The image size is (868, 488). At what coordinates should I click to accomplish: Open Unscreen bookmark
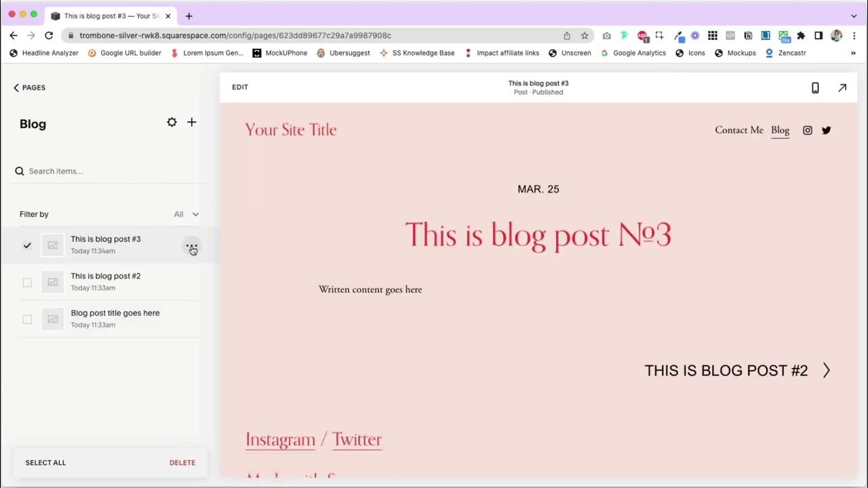pos(570,53)
